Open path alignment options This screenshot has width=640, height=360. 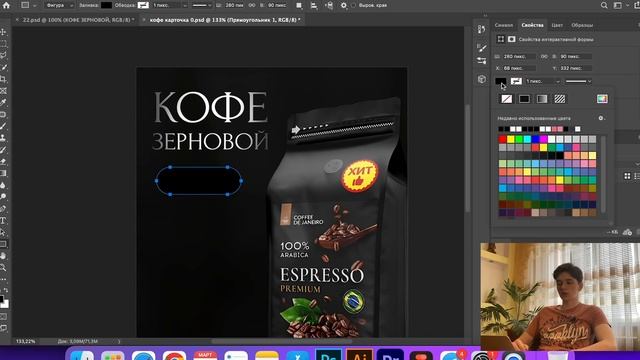point(314,5)
